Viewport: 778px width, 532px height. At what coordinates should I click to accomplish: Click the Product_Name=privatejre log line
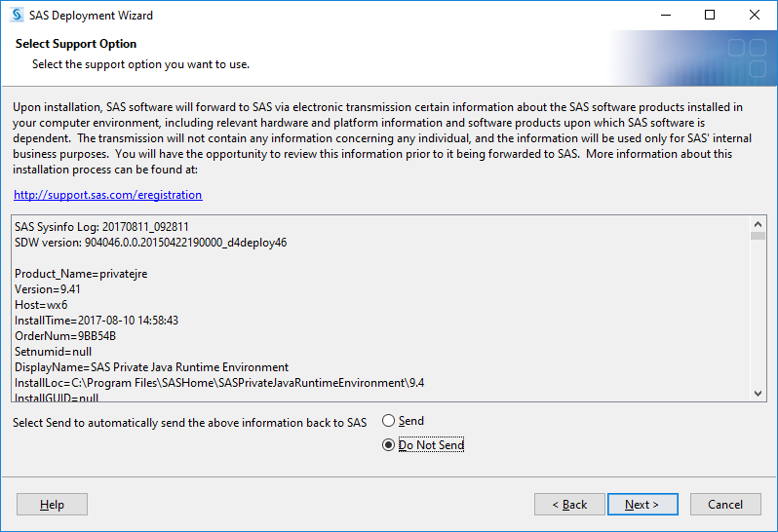[x=81, y=274]
